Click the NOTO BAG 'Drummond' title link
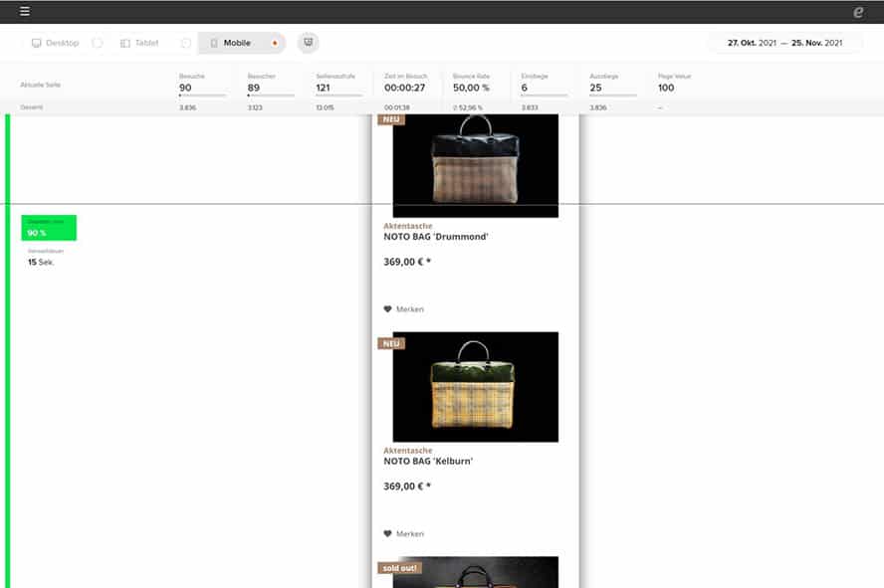The height and width of the screenshot is (588, 884). [436, 237]
